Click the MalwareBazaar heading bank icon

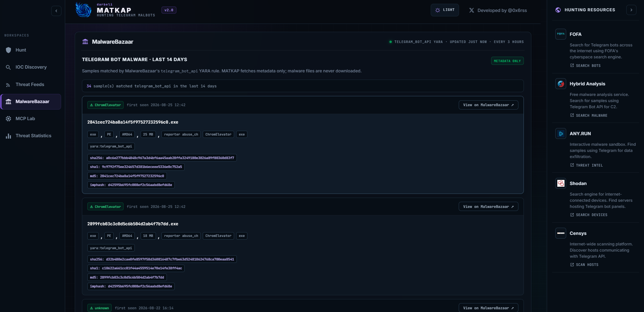click(x=85, y=42)
